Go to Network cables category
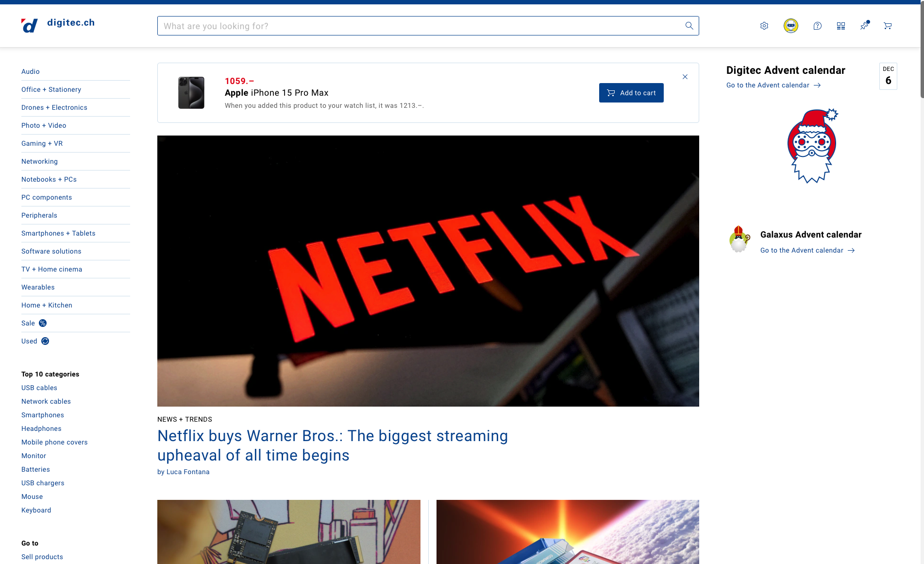924x564 pixels. [x=46, y=401]
